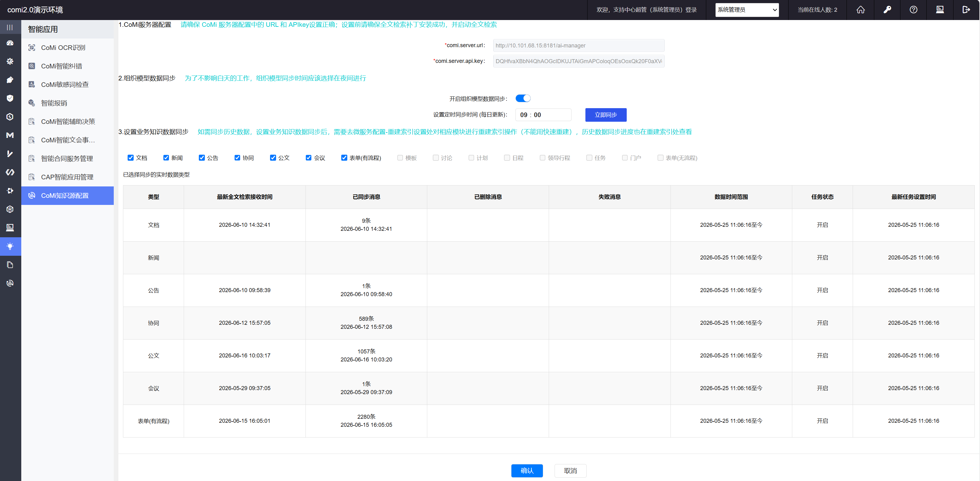Click the plug icon in the sidebar

pyautogui.click(x=10, y=80)
